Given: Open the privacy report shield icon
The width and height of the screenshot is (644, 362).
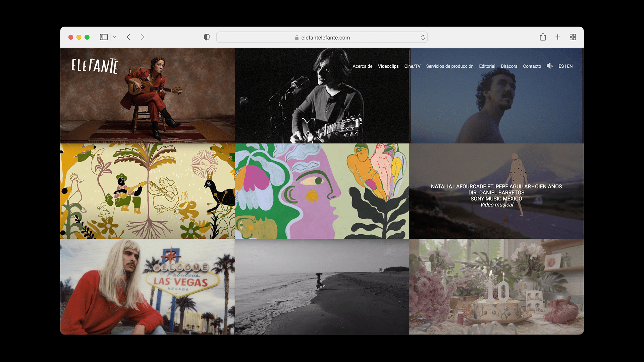Looking at the screenshot, I should point(207,37).
